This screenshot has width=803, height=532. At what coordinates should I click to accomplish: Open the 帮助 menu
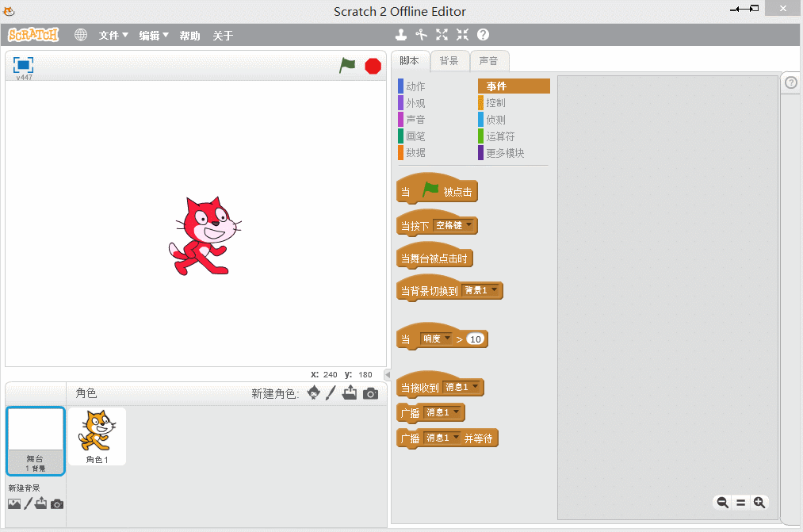[189, 36]
